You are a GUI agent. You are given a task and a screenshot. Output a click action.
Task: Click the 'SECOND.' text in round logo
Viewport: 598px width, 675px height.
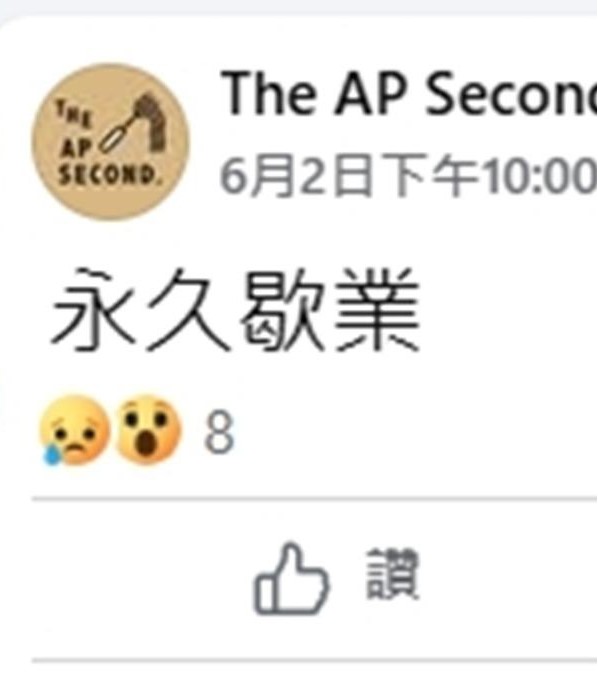click(x=107, y=174)
